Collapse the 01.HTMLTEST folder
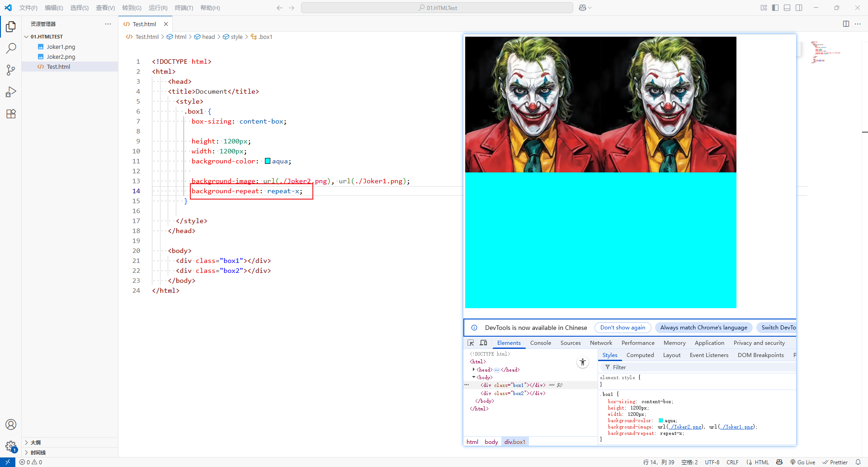This screenshot has height=467, width=868. pyautogui.click(x=26, y=37)
